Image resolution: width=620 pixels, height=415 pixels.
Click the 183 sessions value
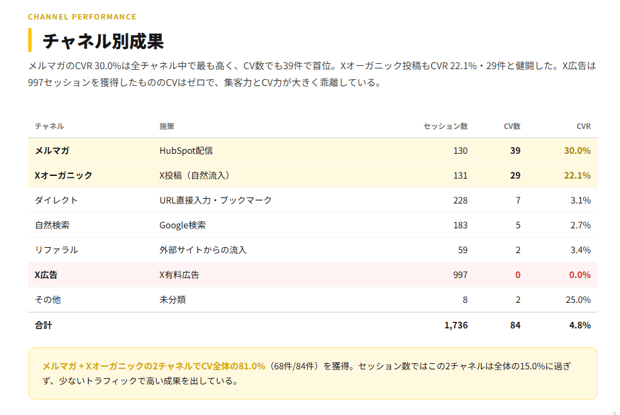tap(460, 225)
